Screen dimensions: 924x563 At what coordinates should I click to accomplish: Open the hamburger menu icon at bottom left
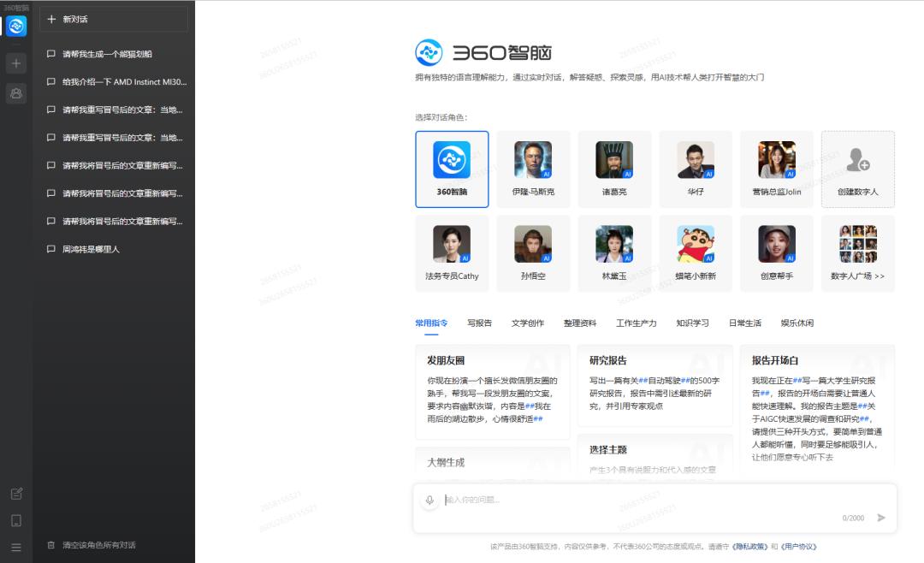[x=15, y=548]
